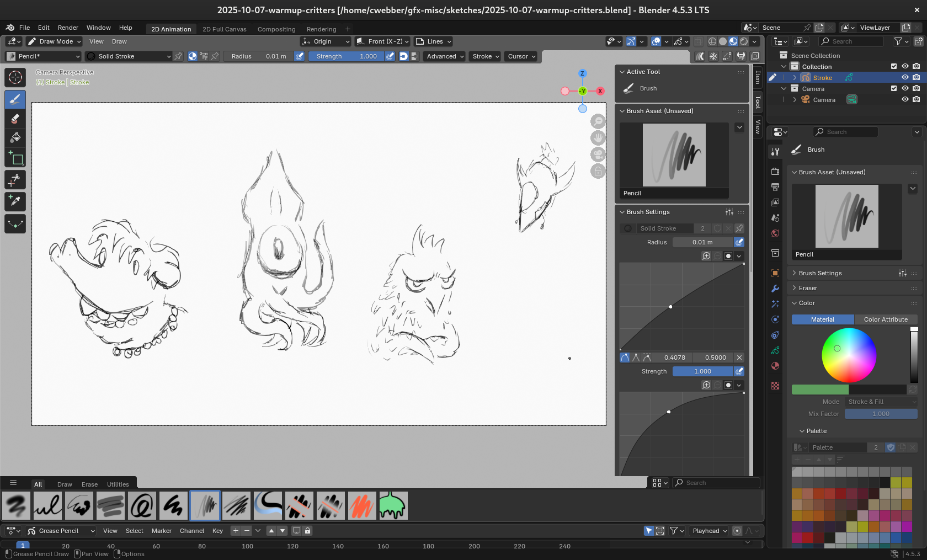The height and width of the screenshot is (560, 927).
Task: Select the Cursor tool at toolbar top
Action: point(15,78)
